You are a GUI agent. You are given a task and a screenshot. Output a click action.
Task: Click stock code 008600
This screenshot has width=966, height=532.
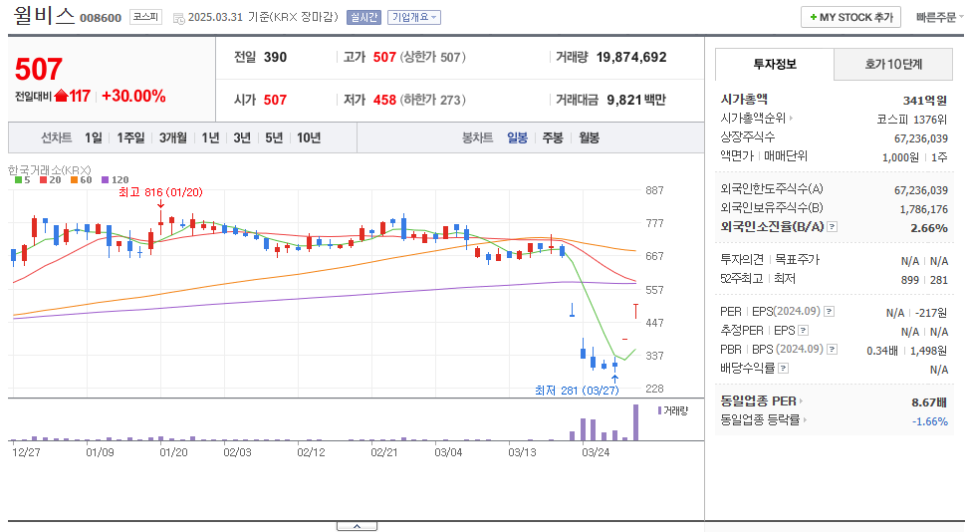[100, 18]
